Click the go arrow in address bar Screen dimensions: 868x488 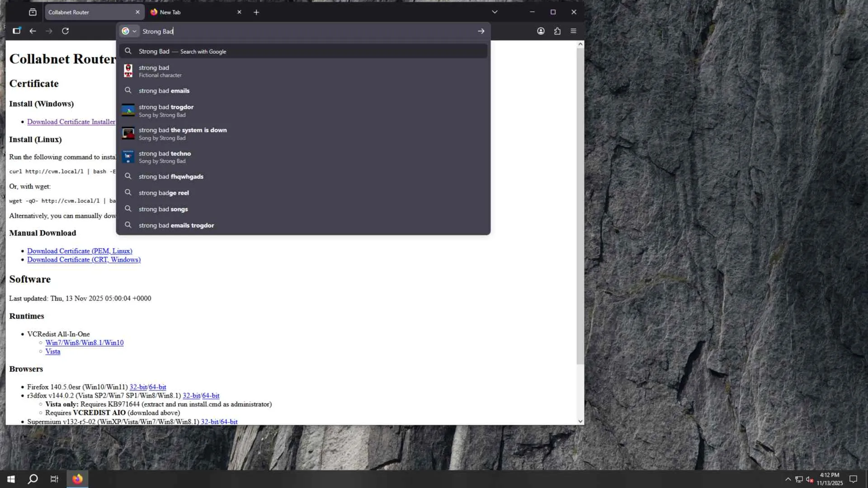pos(481,31)
